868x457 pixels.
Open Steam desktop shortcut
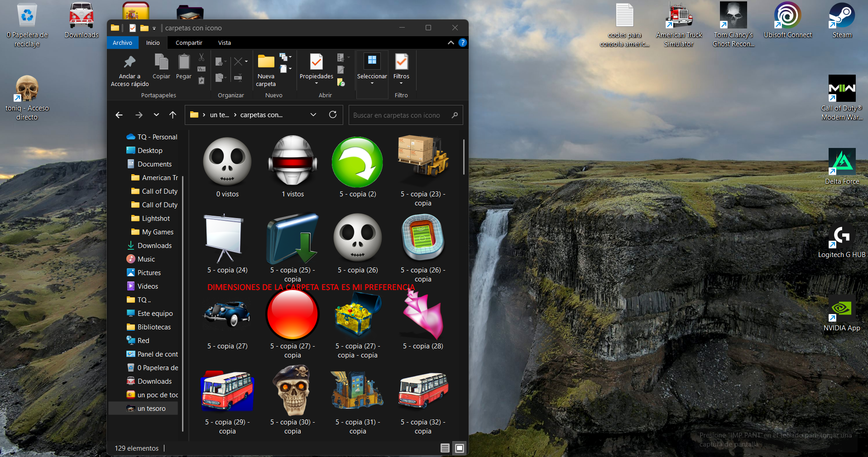coord(842,21)
